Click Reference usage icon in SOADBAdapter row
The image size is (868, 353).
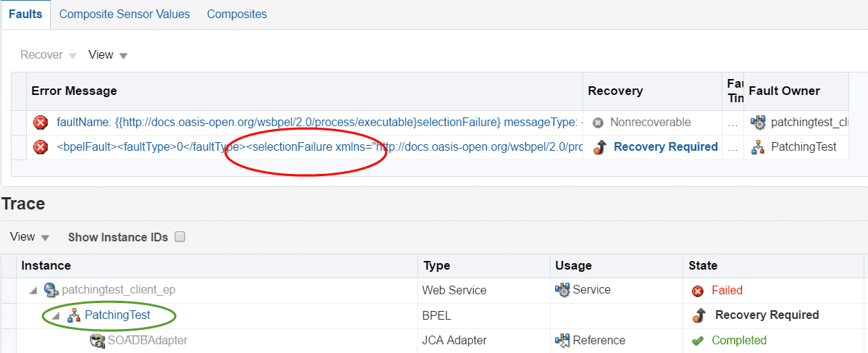pyautogui.click(x=562, y=340)
